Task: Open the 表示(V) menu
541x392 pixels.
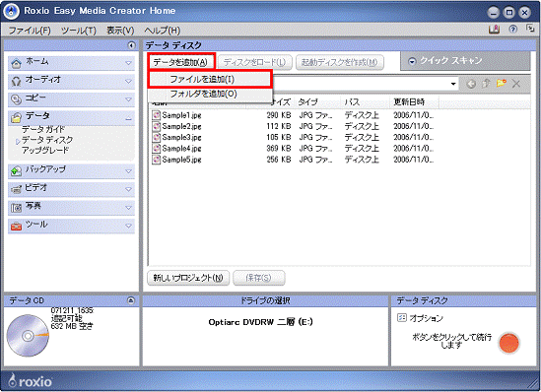Action: 120,31
